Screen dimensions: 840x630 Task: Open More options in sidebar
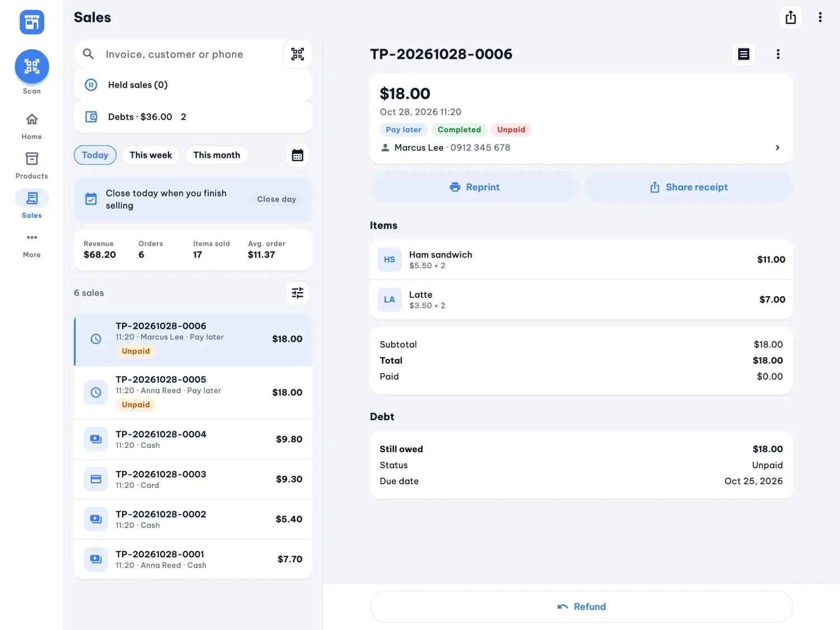32,244
